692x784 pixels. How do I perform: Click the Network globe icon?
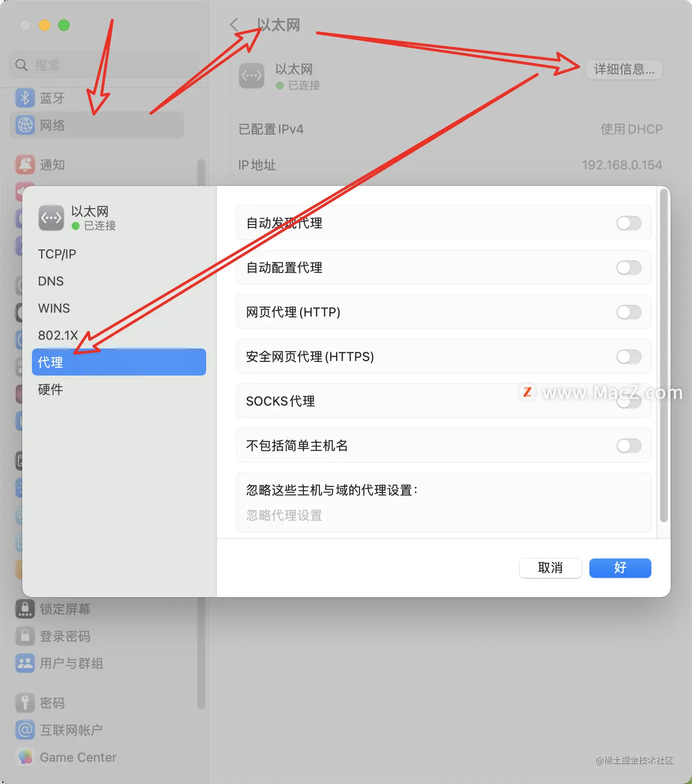pos(25,125)
